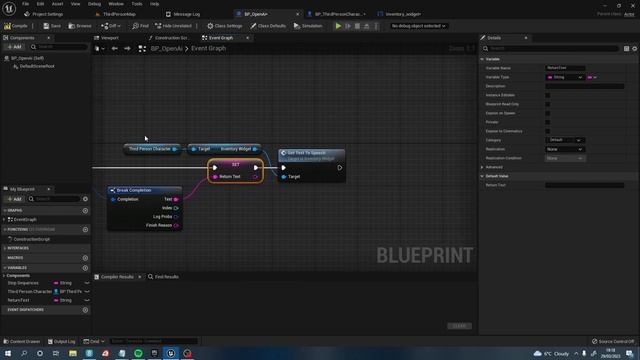Click the Find magnifier icon in toolbar
The width and height of the screenshot is (640, 360).
click(x=136, y=26)
